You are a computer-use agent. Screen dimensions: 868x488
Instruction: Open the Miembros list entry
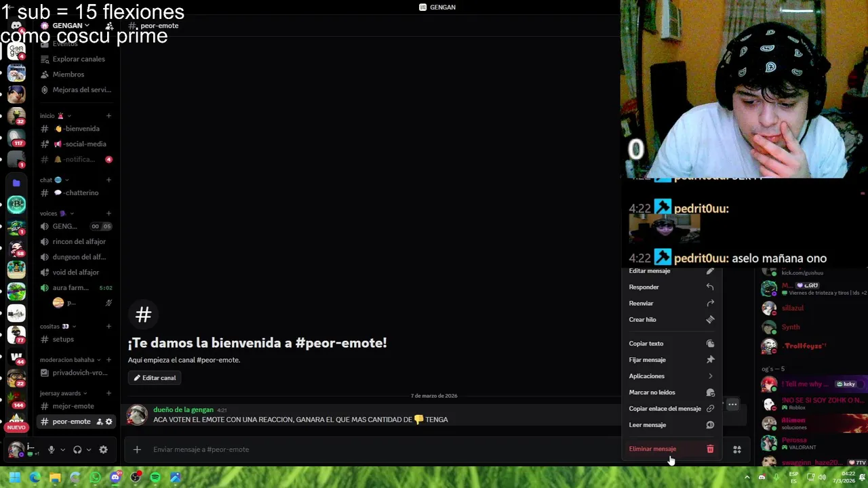pyautogui.click(x=76, y=75)
